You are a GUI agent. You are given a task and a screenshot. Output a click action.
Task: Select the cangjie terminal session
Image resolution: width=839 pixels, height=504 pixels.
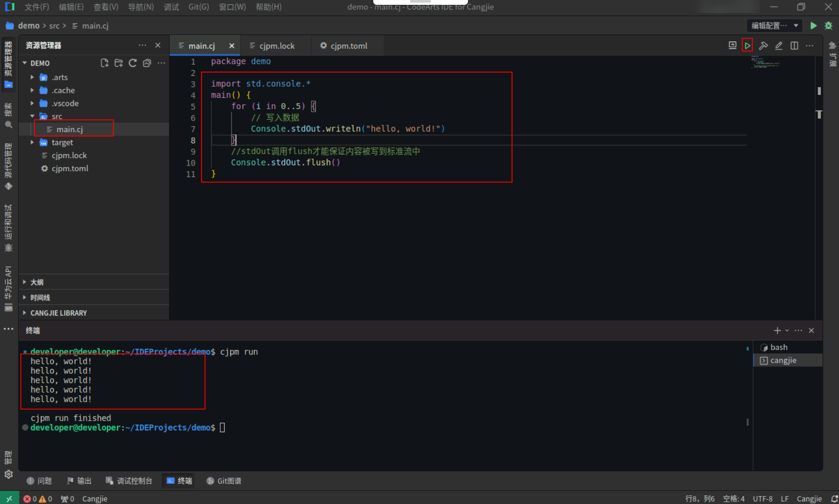click(788, 360)
